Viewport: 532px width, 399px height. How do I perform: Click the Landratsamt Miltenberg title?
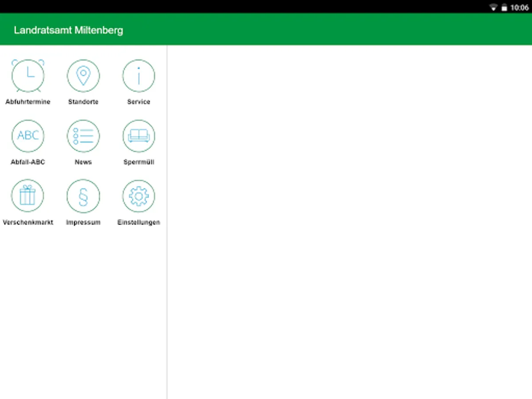(69, 30)
